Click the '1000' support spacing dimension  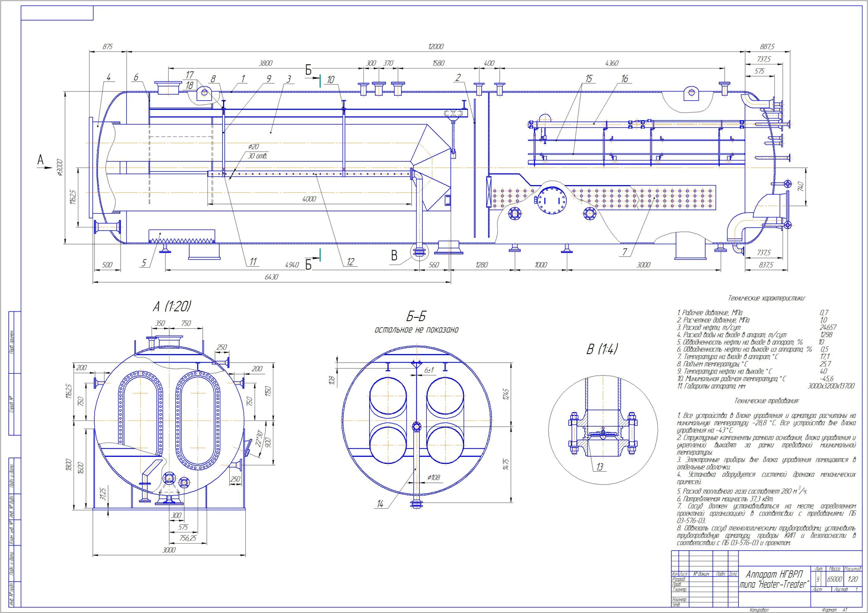coord(540,265)
